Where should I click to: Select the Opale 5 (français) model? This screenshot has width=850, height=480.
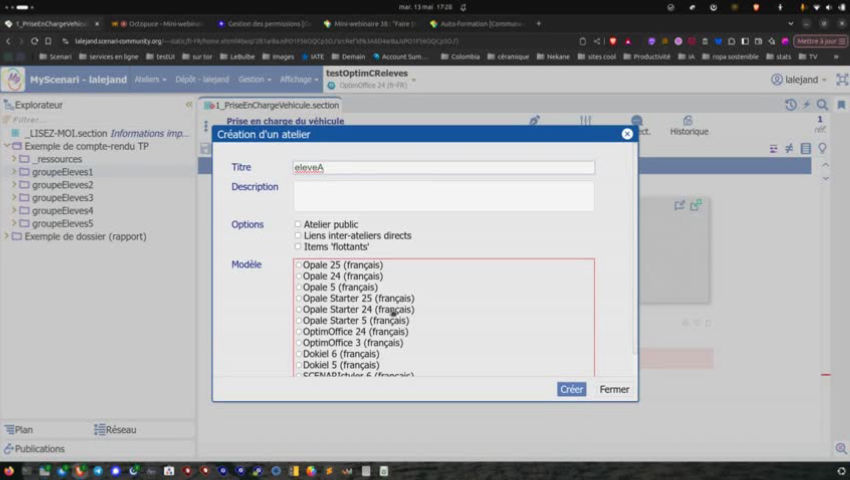[299, 287]
